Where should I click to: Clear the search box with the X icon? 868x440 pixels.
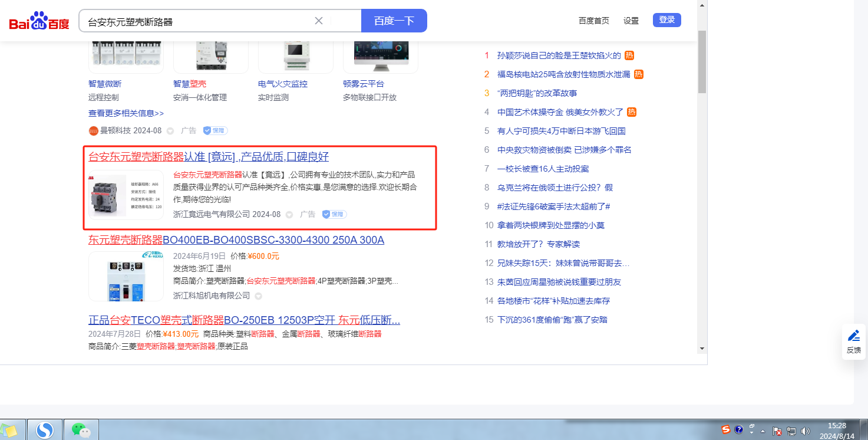319,21
